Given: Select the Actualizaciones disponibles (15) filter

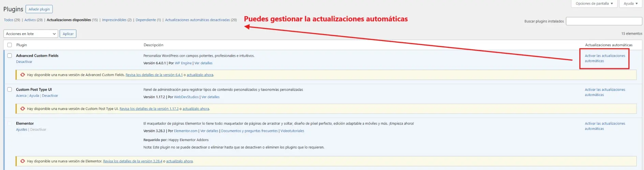Looking at the screenshot, I should point(72,20).
